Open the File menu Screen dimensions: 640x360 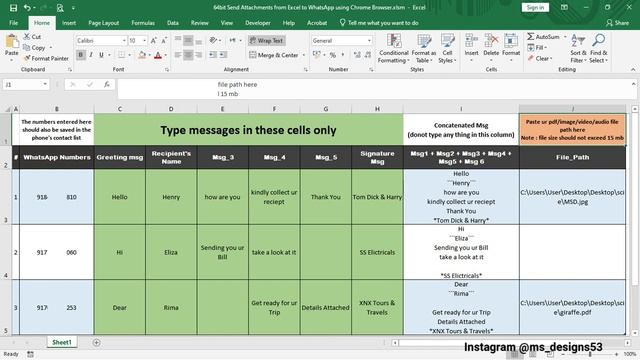tap(13, 23)
